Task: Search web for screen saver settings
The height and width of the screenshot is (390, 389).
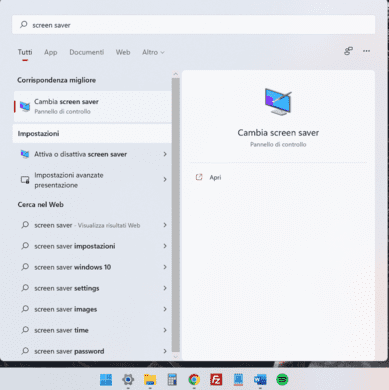Action: tap(92, 288)
